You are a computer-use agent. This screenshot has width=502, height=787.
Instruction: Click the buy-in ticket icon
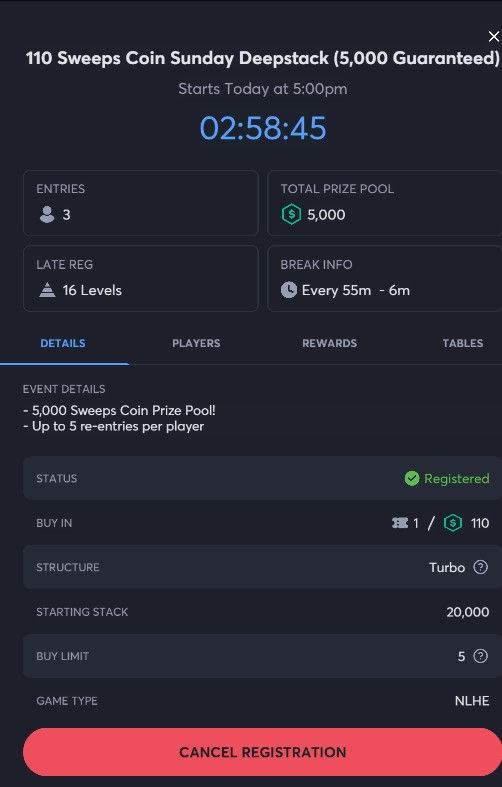coord(400,523)
